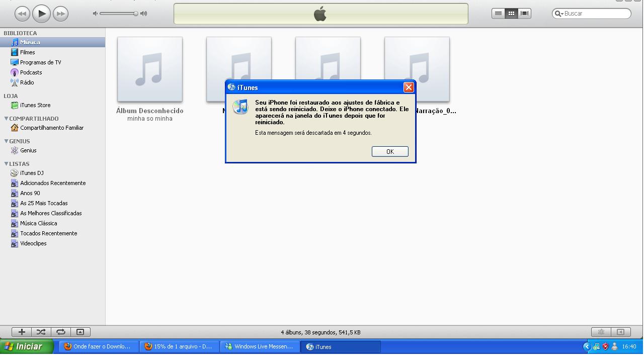Switch to the 'Onde fazer o Downlo...' Firefox window
This screenshot has width=644, height=362.
click(99, 346)
